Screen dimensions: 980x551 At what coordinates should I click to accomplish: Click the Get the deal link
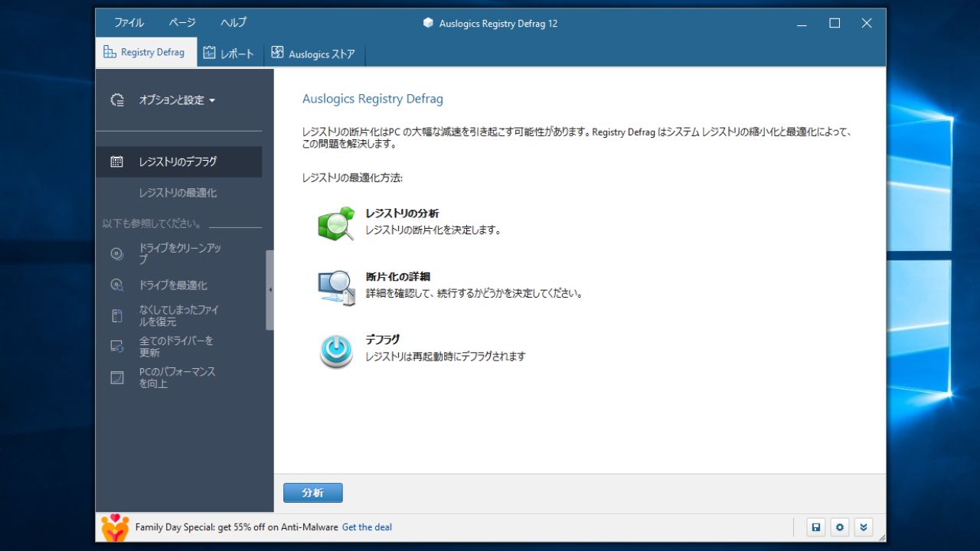click(x=367, y=527)
